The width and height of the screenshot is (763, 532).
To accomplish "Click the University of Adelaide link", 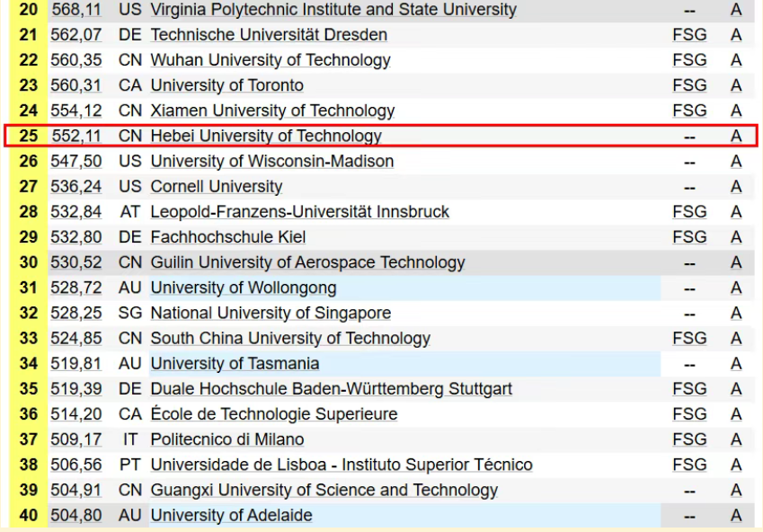I will [x=231, y=516].
